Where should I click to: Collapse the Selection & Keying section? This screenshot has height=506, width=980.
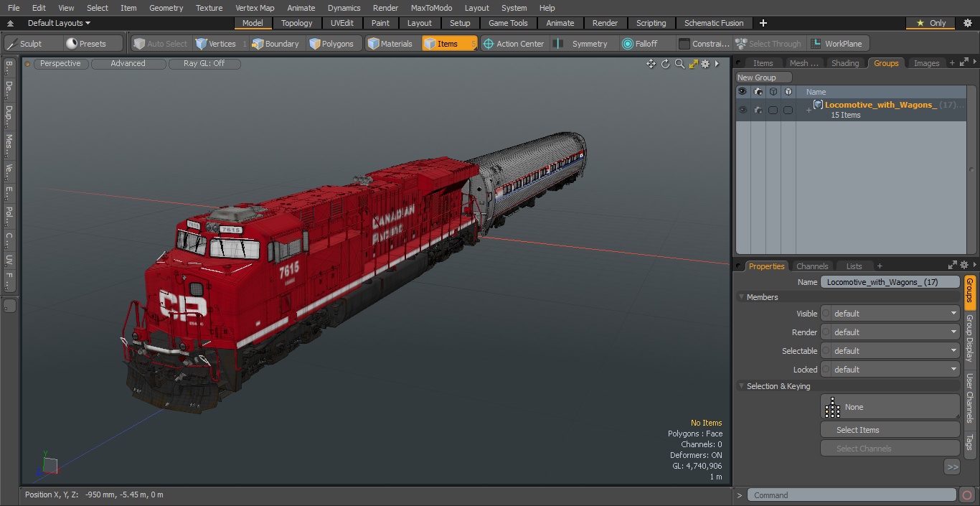pyautogui.click(x=741, y=386)
